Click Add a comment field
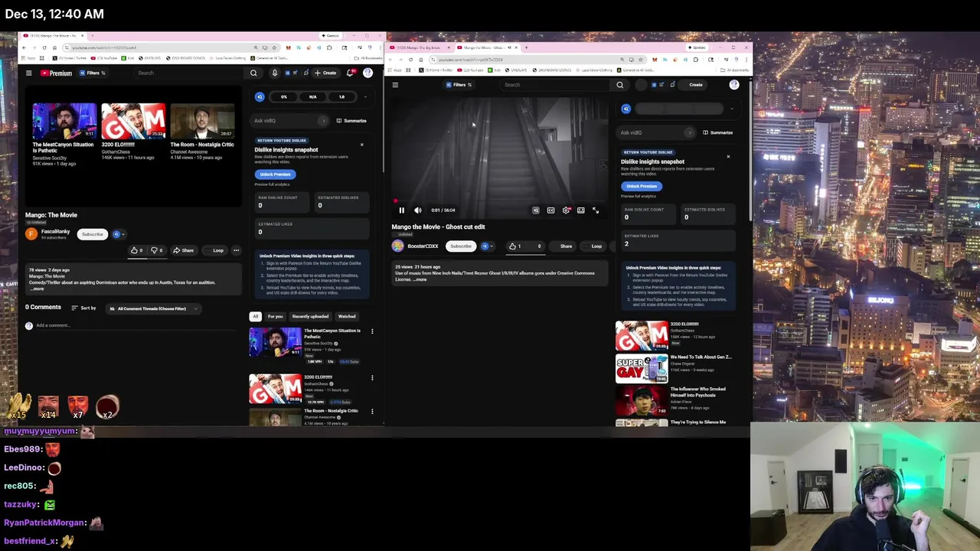The height and width of the screenshot is (551, 980). tap(138, 325)
